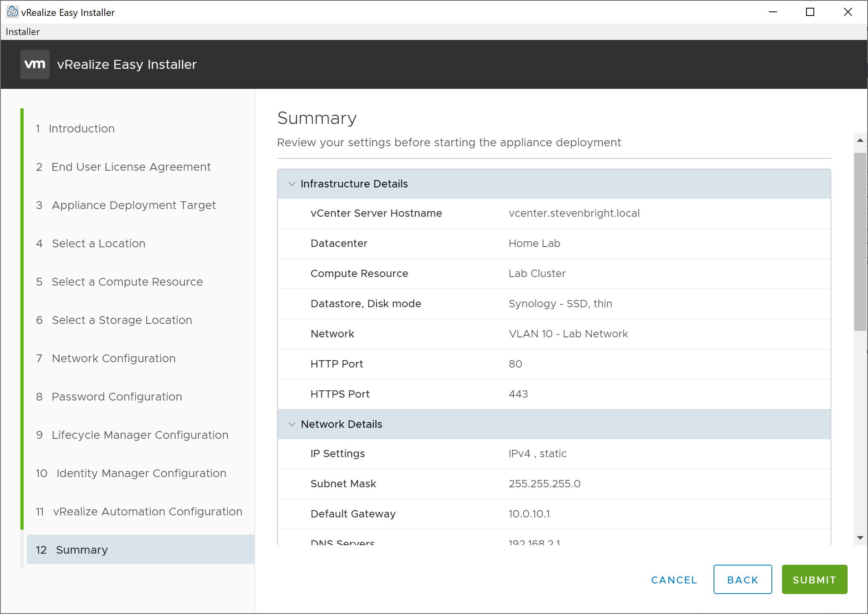Maximize the installer window
Viewport: 868px width, 614px height.
(810, 12)
